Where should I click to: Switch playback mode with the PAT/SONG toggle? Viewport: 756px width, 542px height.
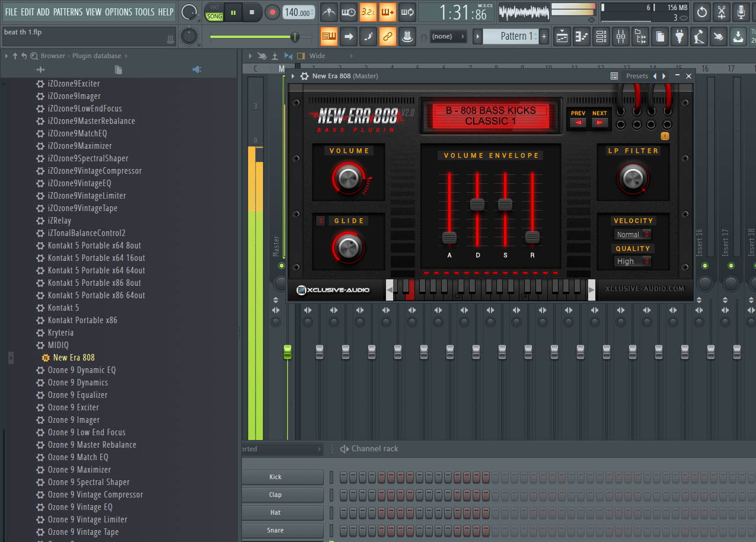pos(215,12)
